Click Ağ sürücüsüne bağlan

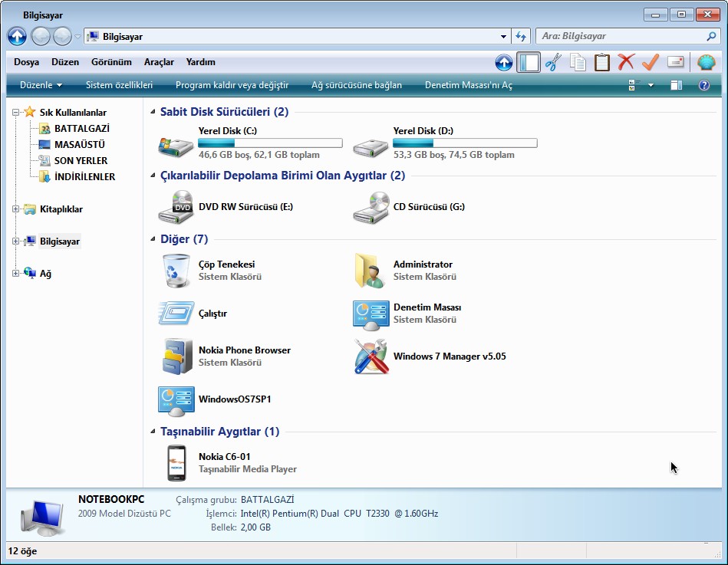click(357, 85)
